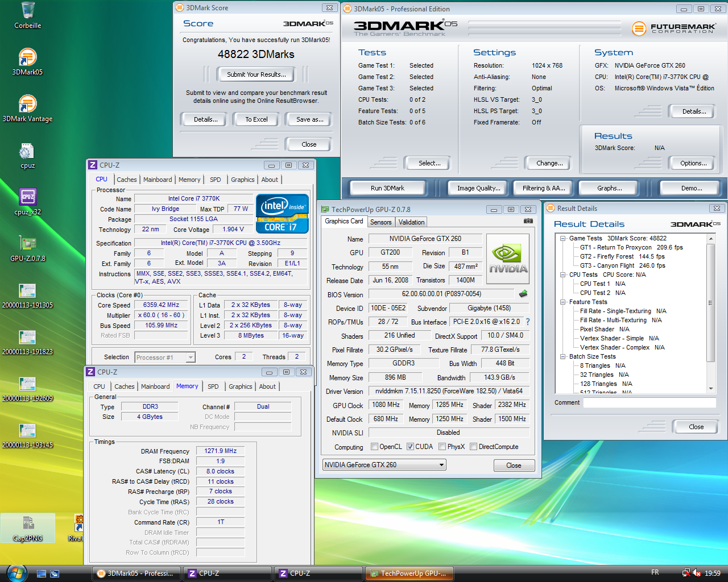Open the Corbeille recycle bin icon
Screen dimensions: 728x582
click(27, 15)
